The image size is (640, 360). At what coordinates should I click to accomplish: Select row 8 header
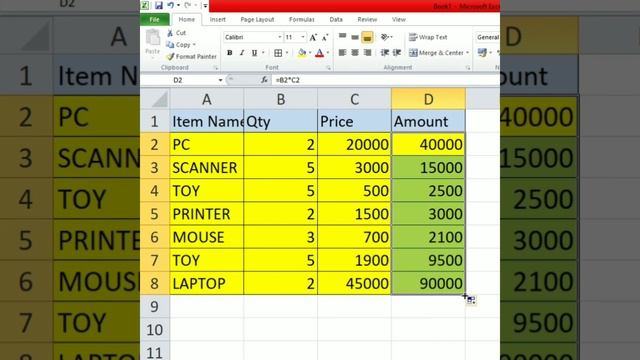point(155,283)
